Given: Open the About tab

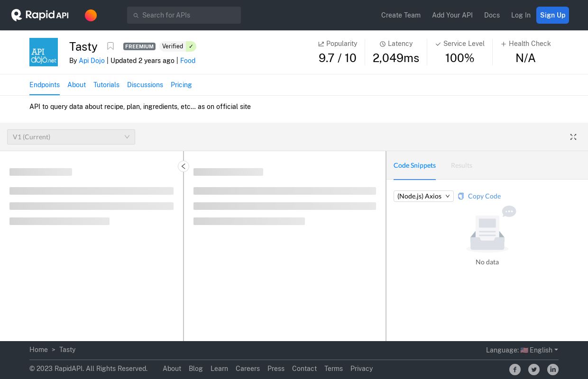Looking at the screenshot, I should (x=76, y=85).
